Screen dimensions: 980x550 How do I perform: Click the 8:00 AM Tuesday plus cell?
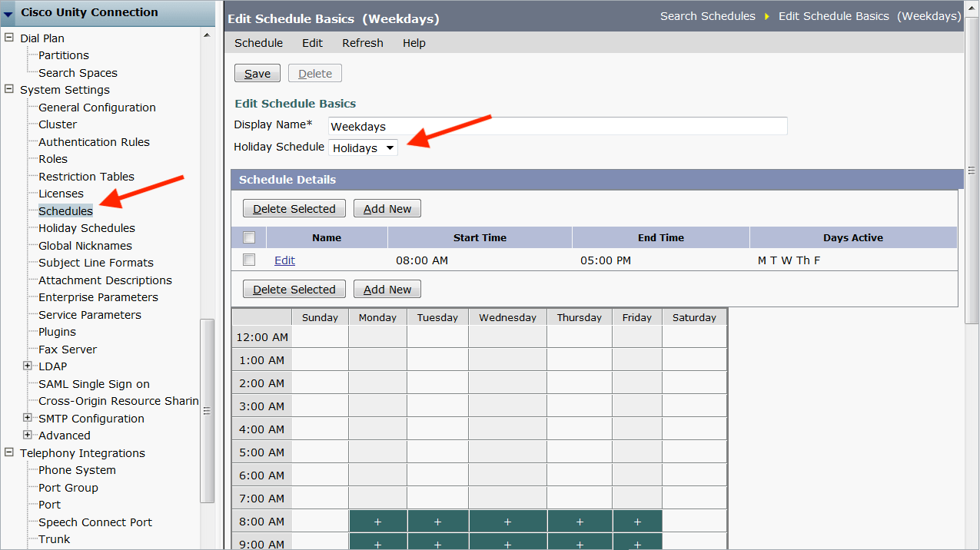click(x=438, y=522)
